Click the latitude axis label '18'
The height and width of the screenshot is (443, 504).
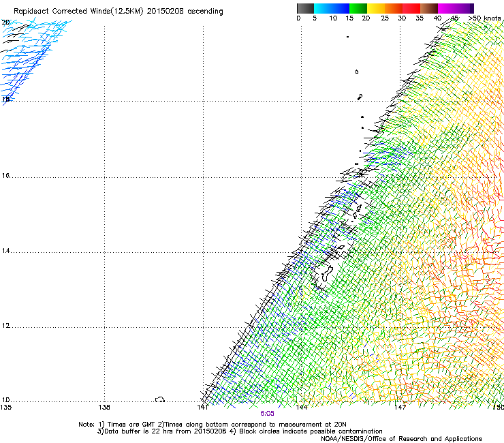(5, 99)
